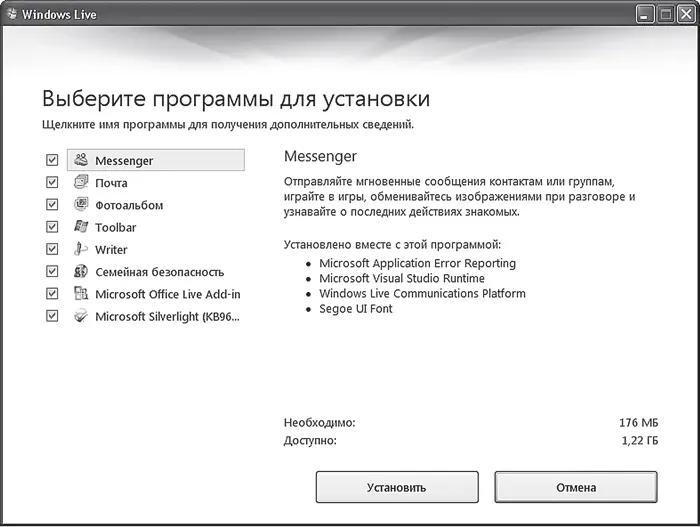Click the 176 МБ required space value
Viewport: 700px width, 527px height.
coord(638,422)
